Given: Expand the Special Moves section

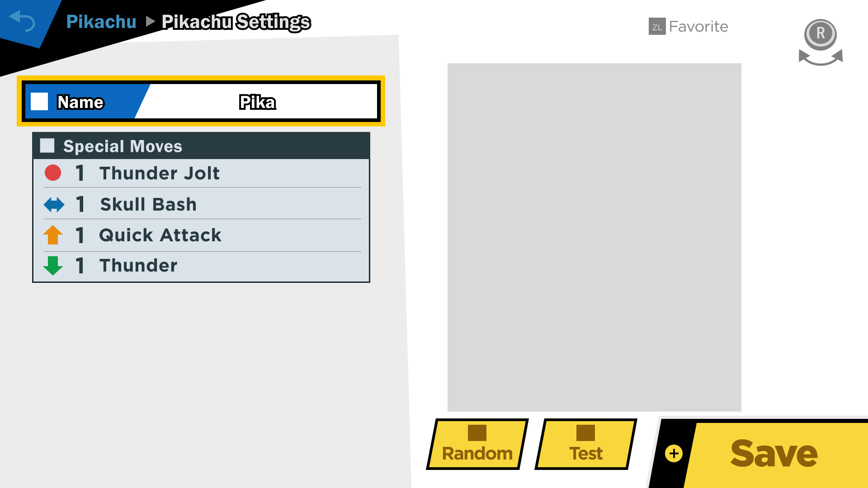Looking at the screenshot, I should click(x=202, y=145).
